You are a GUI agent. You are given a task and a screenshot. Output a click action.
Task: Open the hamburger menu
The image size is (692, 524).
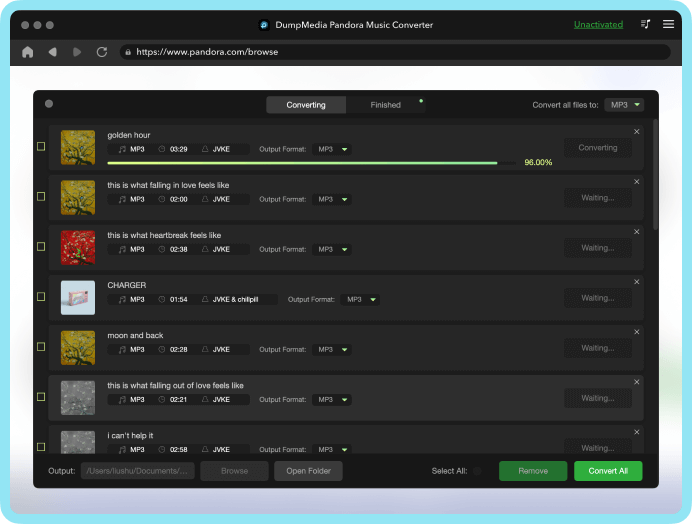coord(668,24)
